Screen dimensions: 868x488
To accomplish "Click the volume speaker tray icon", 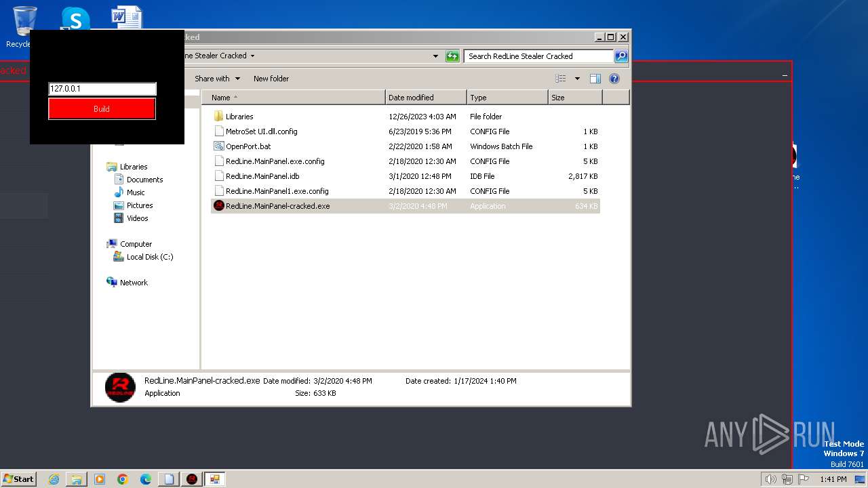I will 770,479.
